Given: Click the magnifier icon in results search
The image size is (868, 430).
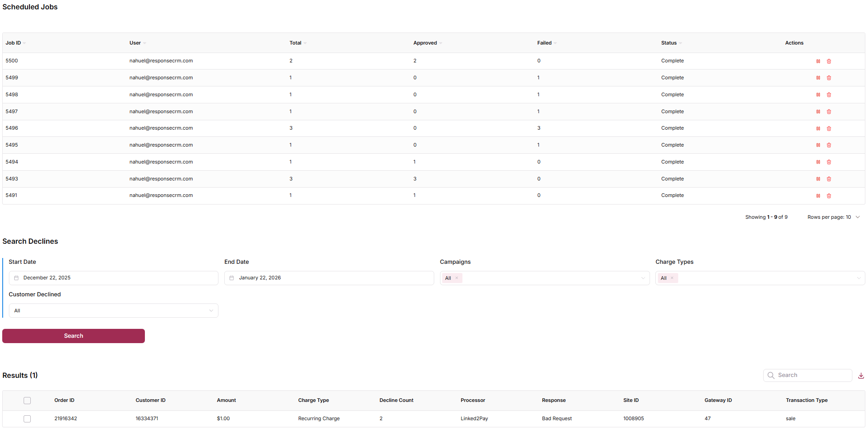Looking at the screenshot, I should click(771, 376).
